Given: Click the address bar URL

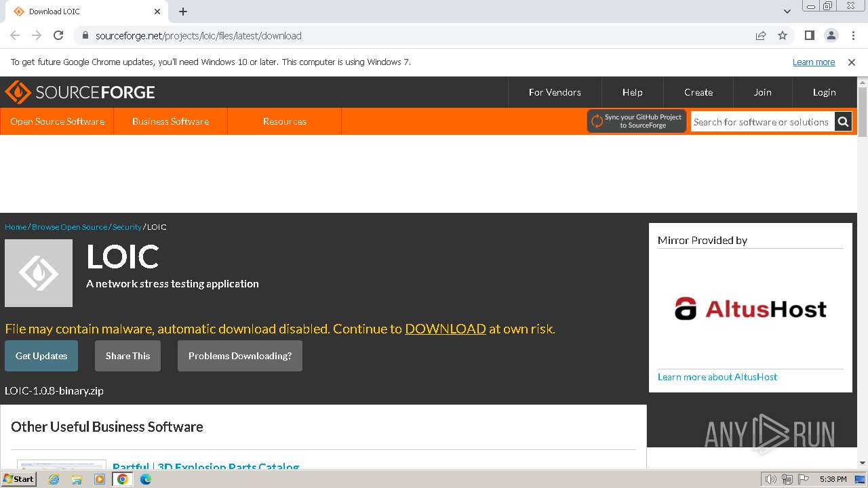Looking at the screenshot, I should pyautogui.click(x=199, y=35).
